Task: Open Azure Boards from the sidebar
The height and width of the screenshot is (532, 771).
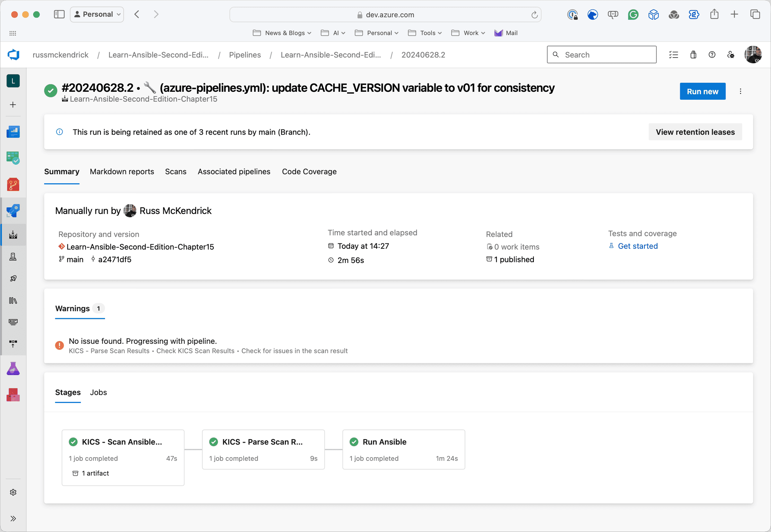Action: click(13, 158)
